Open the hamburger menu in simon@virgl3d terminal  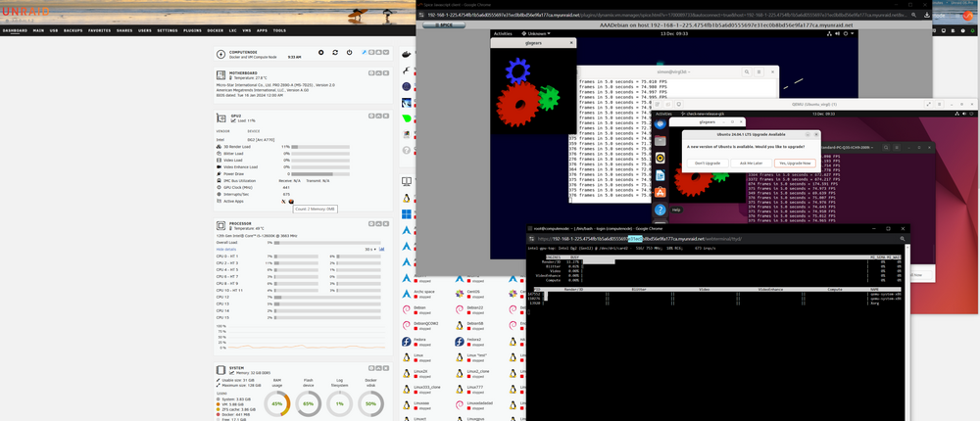click(758, 72)
